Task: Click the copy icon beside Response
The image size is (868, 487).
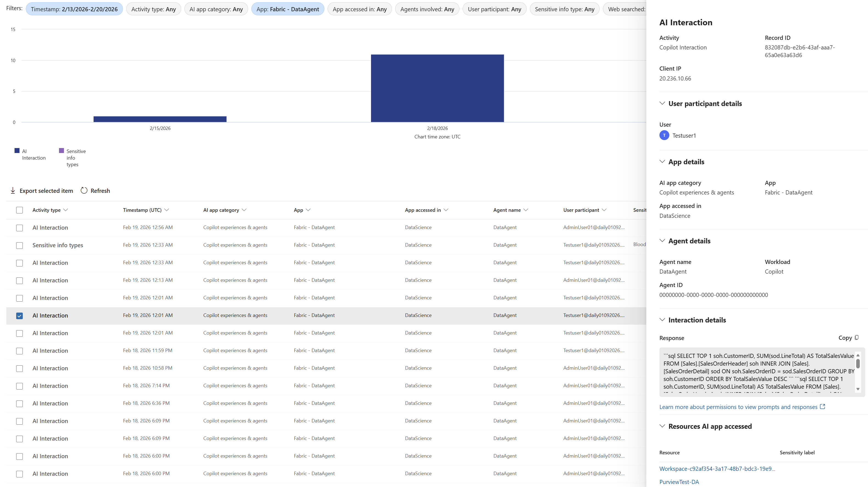Action: click(x=857, y=338)
